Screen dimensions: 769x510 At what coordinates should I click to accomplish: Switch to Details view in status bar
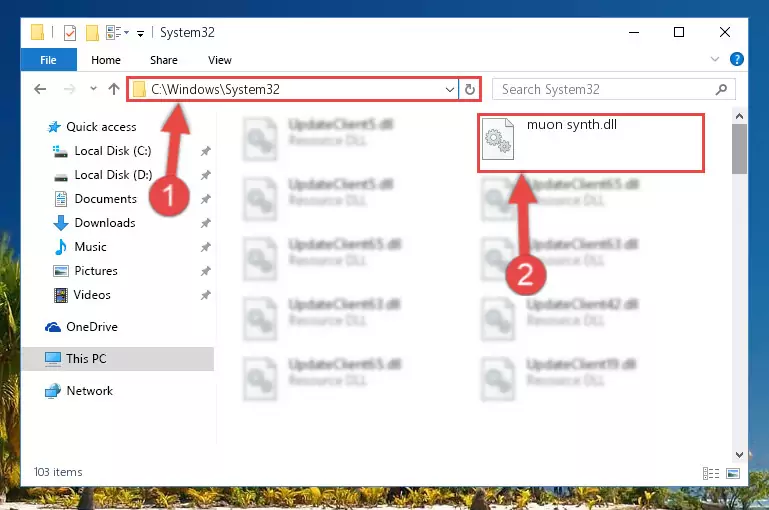pyautogui.click(x=711, y=473)
